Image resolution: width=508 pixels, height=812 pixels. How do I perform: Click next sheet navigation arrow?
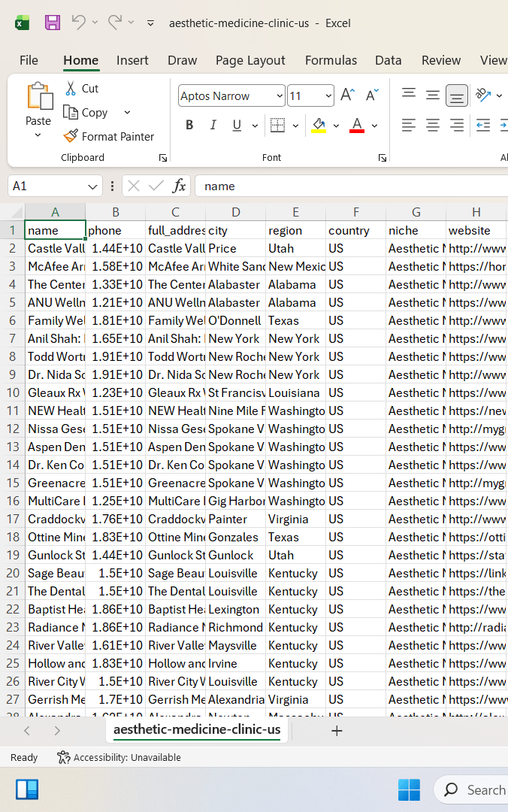coord(57,731)
